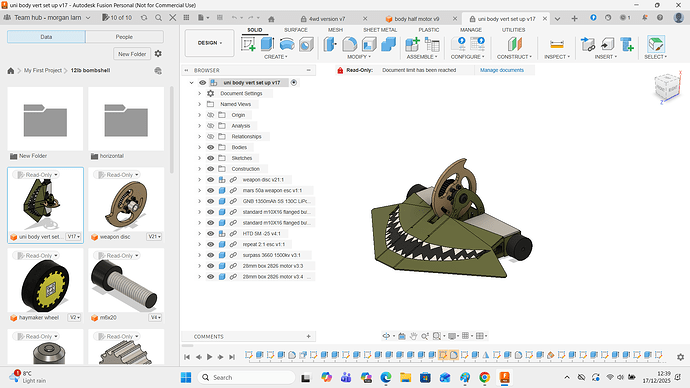This screenshot has height=388, width=690.
Task: Expand the Named Views node
Action: coord(199,104)
